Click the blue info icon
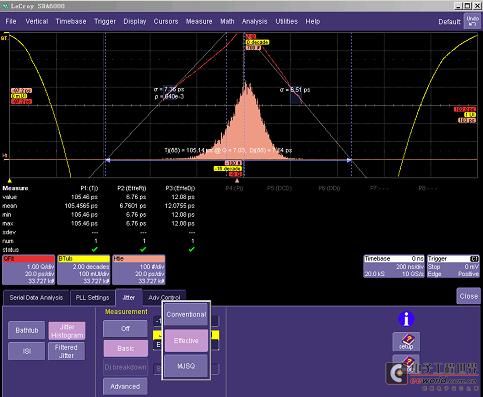 (406, 319)
